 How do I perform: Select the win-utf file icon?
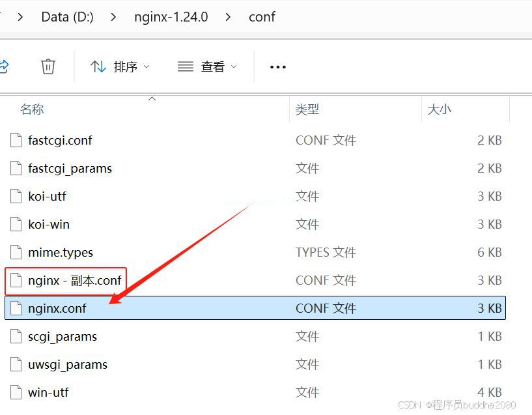point(16,392)
